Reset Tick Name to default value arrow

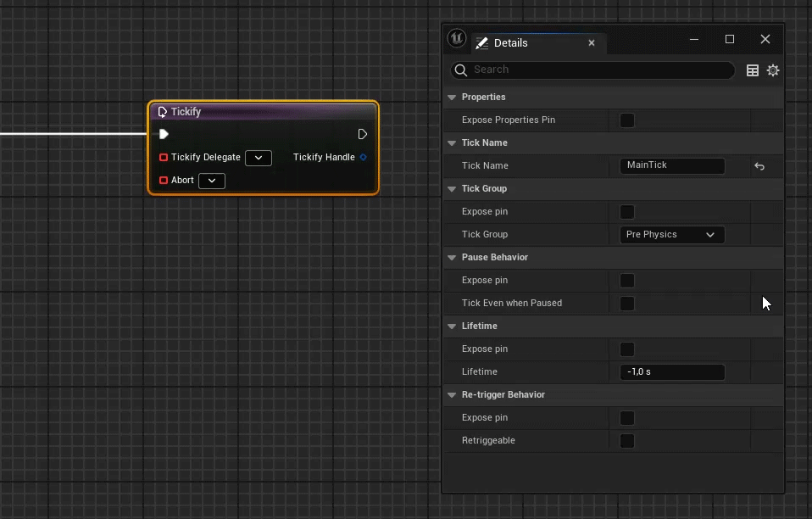pyautogui.click(x=759, y=166)
